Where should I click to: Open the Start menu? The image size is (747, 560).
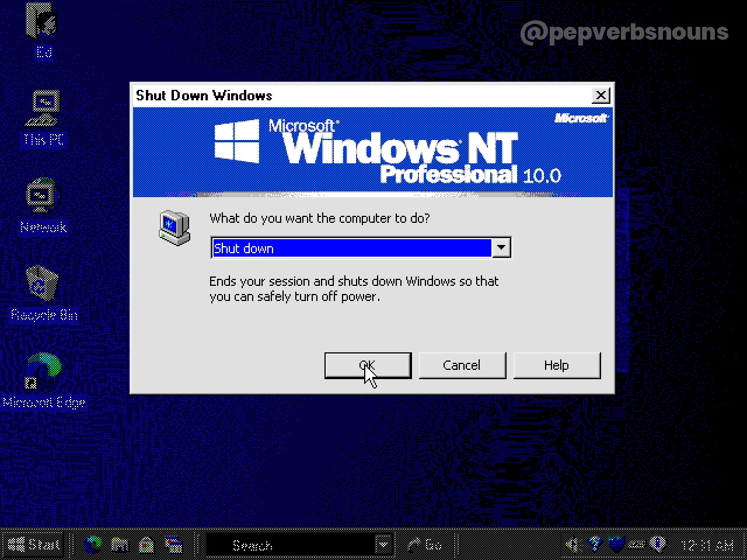tap(33, 545)
